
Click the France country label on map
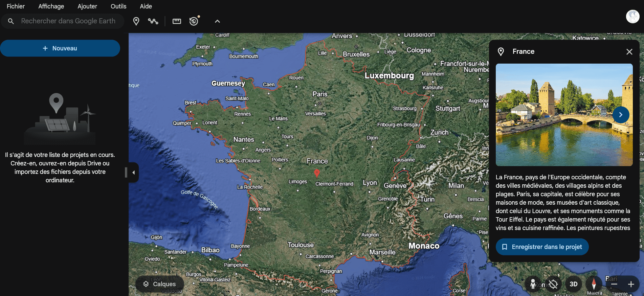click(317, 161)
